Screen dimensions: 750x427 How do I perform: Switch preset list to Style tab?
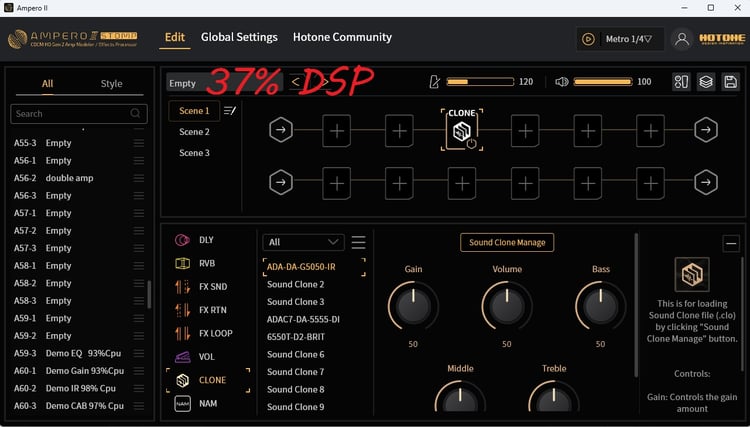pyautogui.click(x=111, y=84)
